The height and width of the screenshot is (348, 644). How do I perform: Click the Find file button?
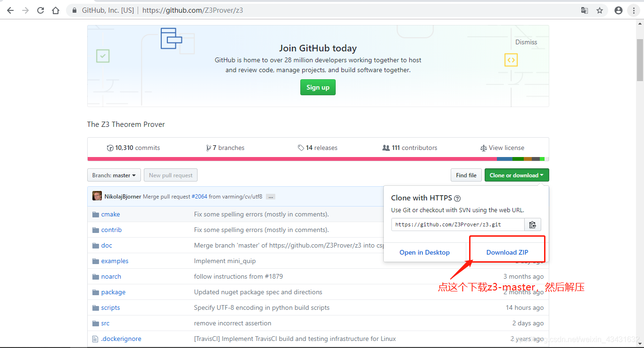(466, 175)
